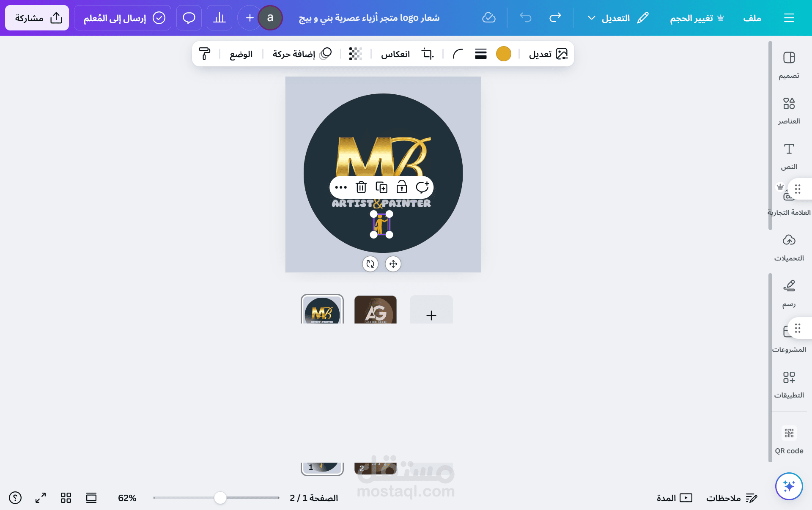Toggle grid view of pages

(66, 498)
